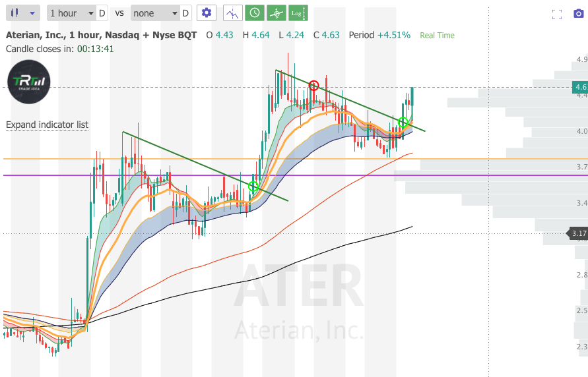Open the "none" comparison symbol dropdown
The width and height of the screenshot is (588, 377).
click(x=155, y=13)
